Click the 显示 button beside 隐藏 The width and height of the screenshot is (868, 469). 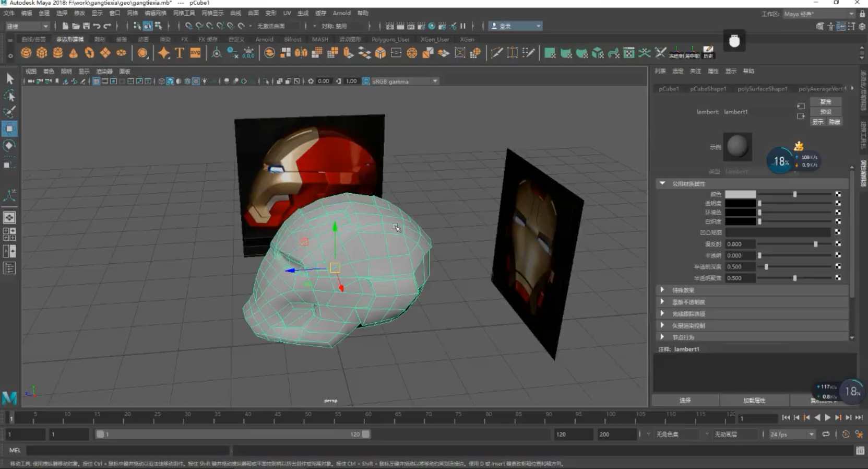[x=818, y=122]
